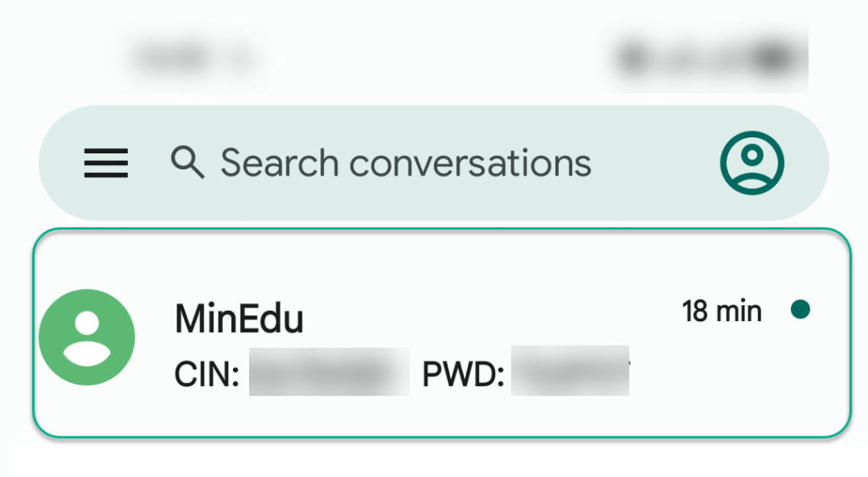The image size is (868, 477).
Task: Click the MinEdu sender name
Action: click(239, 319)
